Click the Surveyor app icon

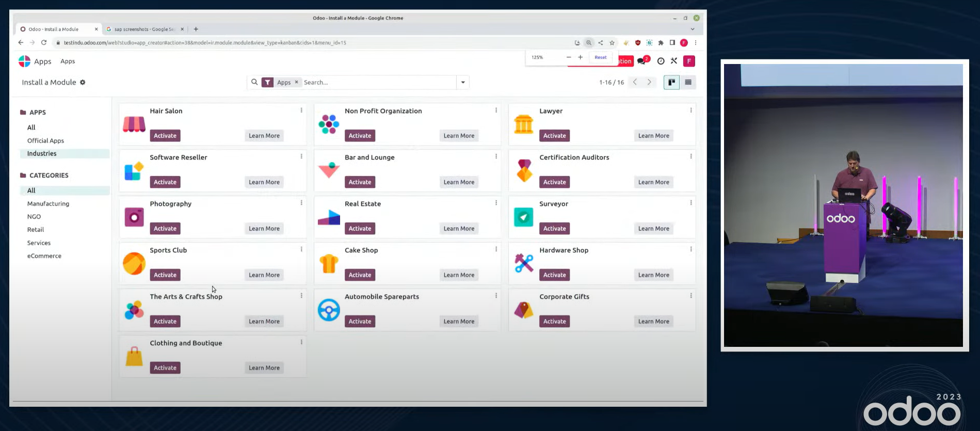coord(524,217)
